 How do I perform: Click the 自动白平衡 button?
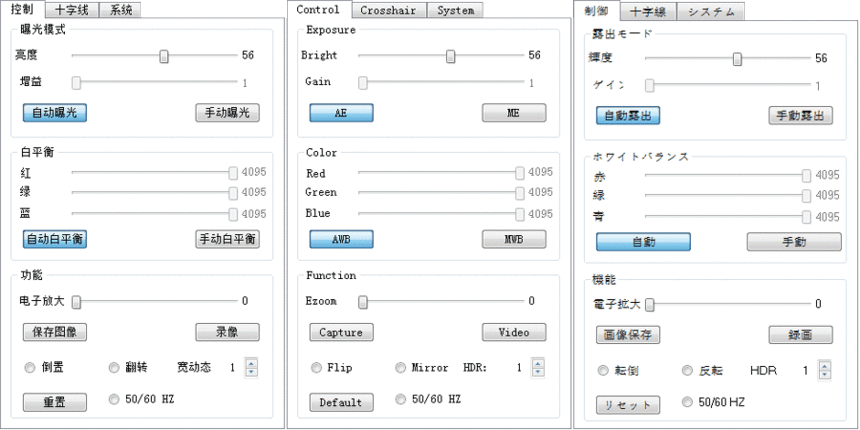click(x=55, y=239)
